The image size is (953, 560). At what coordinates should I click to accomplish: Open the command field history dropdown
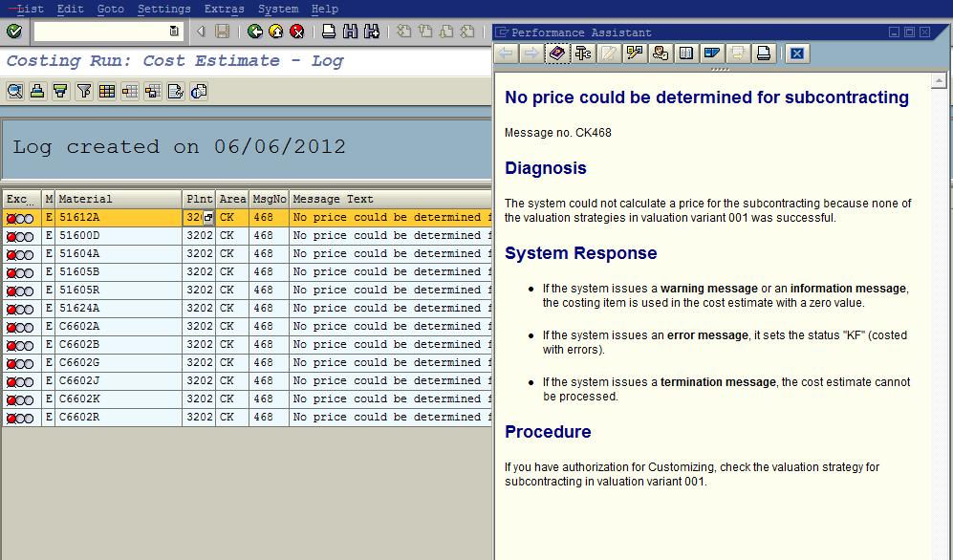[x=174, y=31]
